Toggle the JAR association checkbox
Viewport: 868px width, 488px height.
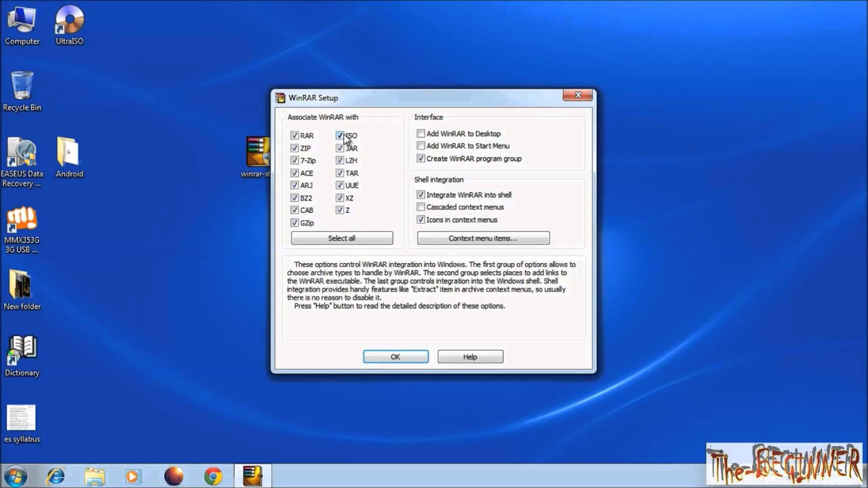tap(340, 148)
